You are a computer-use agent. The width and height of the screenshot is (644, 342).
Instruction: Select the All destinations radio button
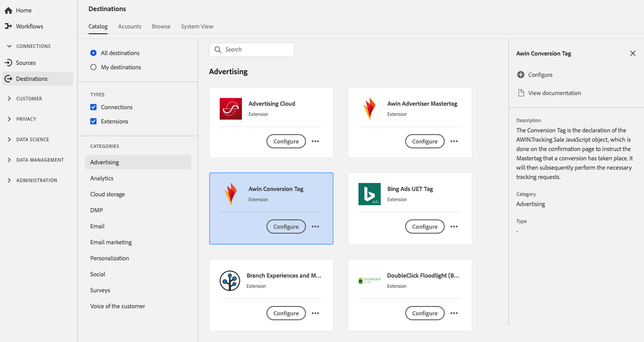click(x=93, y=53)
